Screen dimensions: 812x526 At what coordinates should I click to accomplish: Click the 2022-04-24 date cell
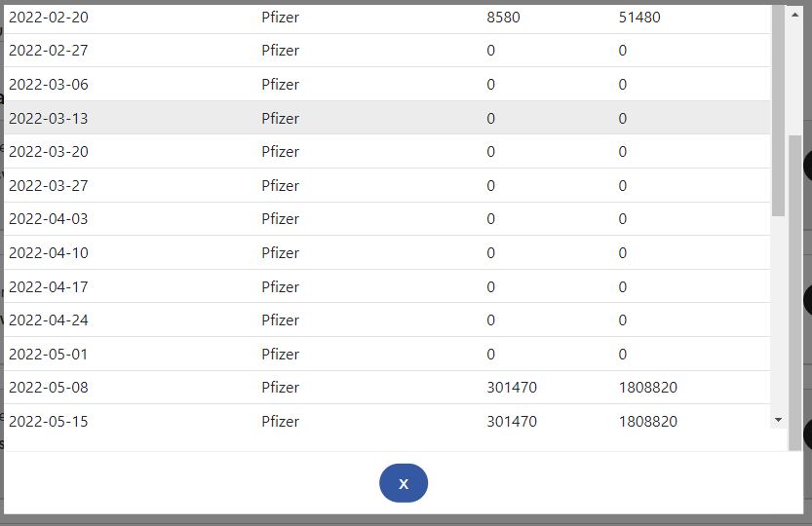click(x=49, y=320)
